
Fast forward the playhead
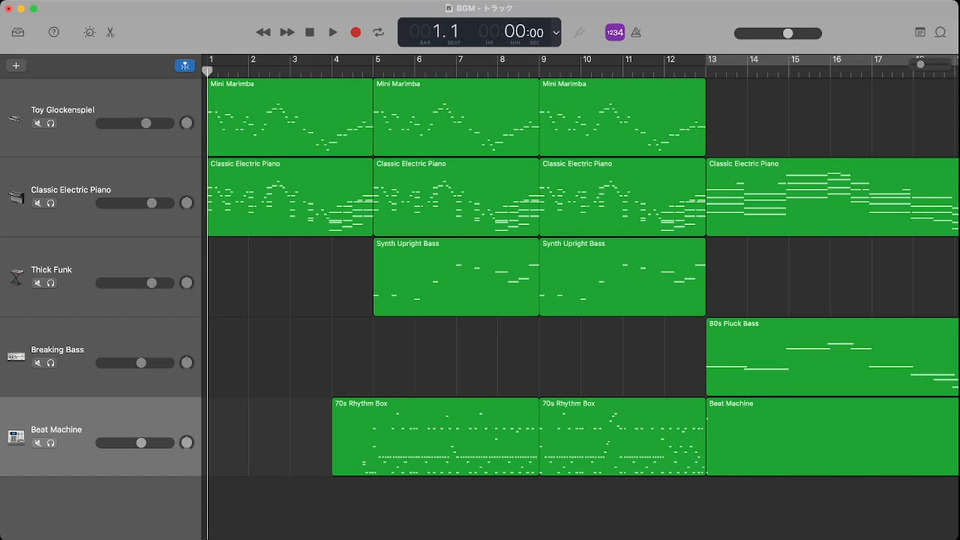tap(287, 32)
